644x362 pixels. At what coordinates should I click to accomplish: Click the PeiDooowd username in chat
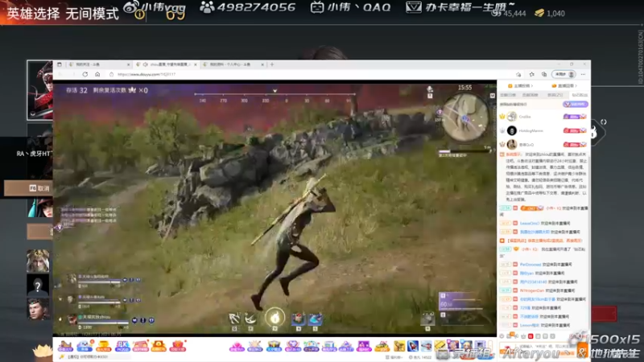(530, 265)
